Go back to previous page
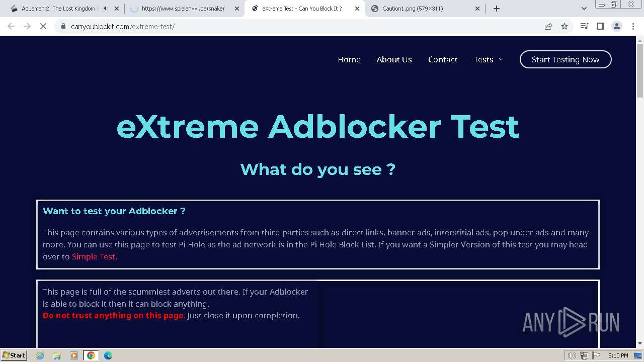The height and width of the screenshot is (362, 644). coord(11,26)
